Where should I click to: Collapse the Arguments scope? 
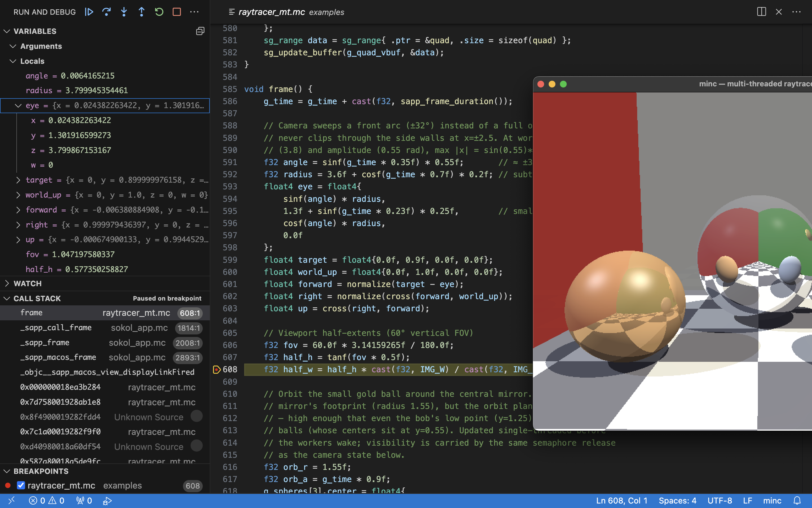tap(13, 46)
